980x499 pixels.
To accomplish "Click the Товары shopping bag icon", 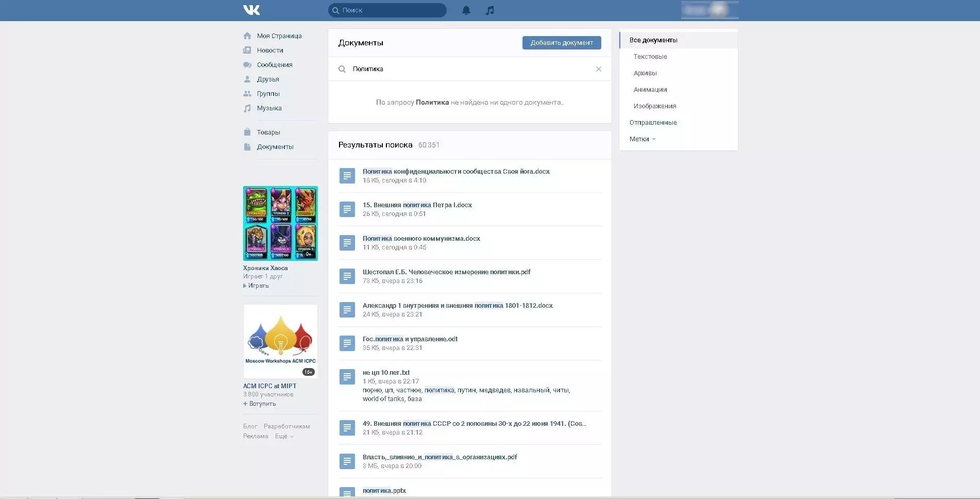I will tap(247, 132).
